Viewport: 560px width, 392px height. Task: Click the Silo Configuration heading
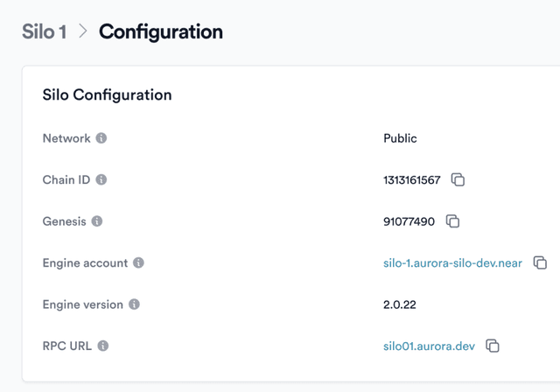107,94
